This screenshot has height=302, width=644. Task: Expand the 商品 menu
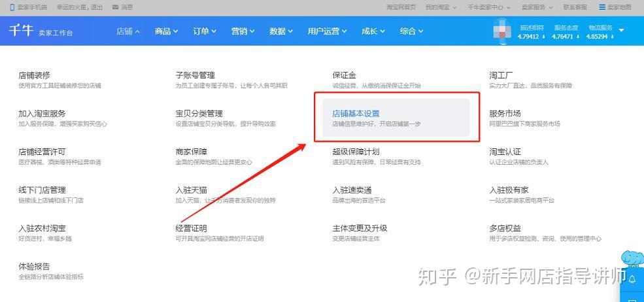(166, 31)
